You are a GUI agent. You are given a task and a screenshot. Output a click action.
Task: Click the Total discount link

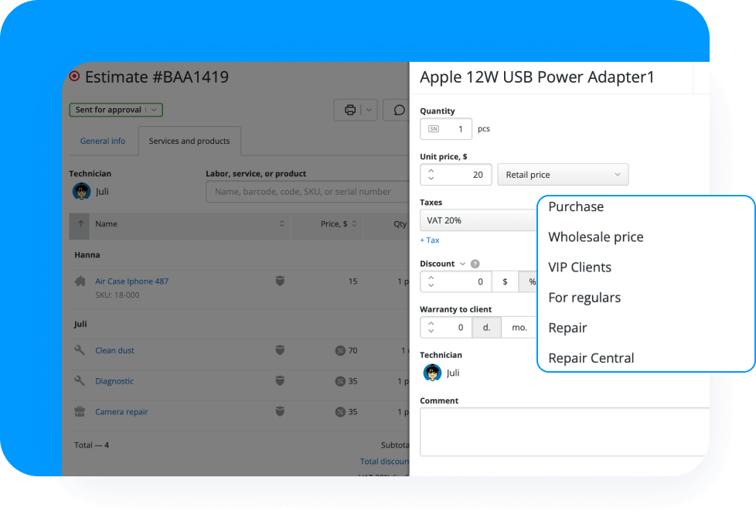coord(384,461)
